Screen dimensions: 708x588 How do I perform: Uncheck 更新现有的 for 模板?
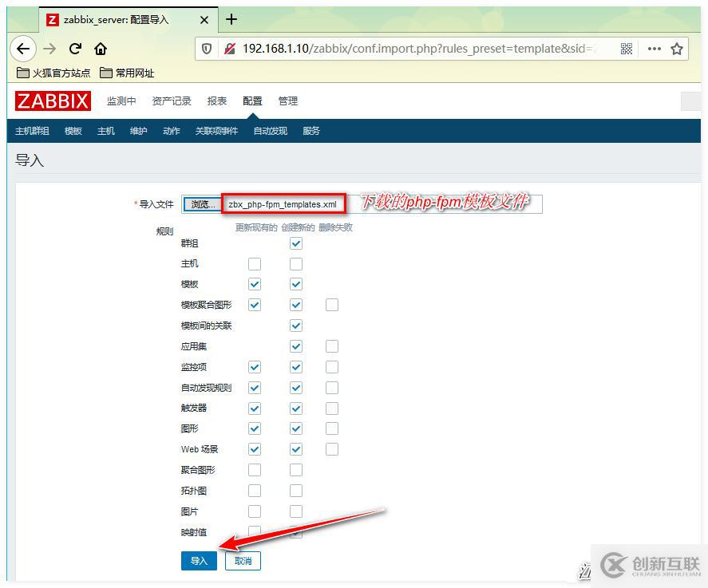[x=255, y=284]
